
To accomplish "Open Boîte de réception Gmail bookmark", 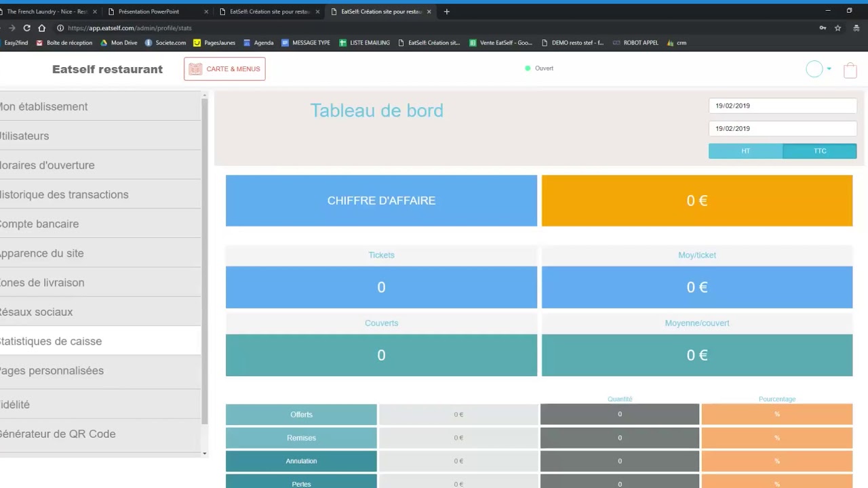I will point(64,43).
